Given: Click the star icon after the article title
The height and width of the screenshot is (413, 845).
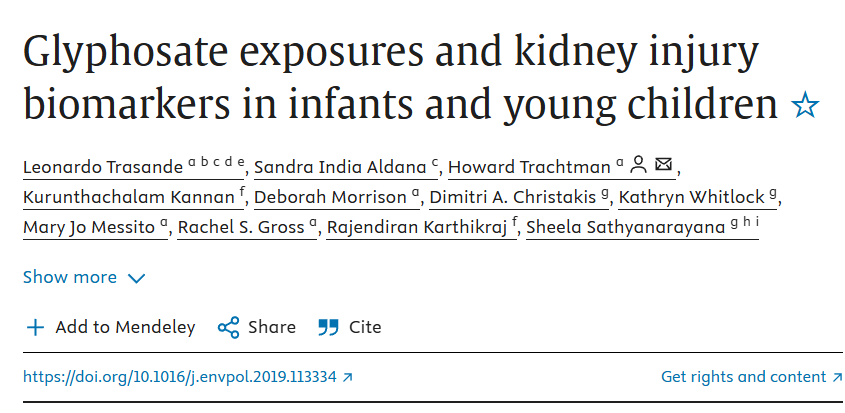Looking at the screenshot, I should click(x=805, y=105).
